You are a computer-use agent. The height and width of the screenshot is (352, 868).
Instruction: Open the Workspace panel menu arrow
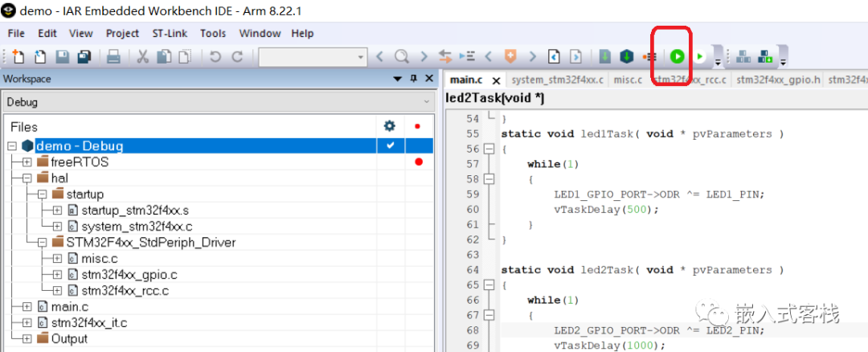(397, 79)
